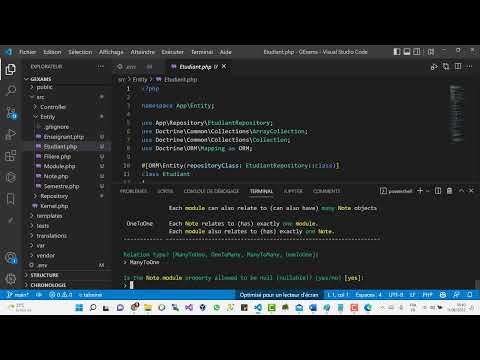
Task: Open the Extensions view
Action: tap(11, 155)
